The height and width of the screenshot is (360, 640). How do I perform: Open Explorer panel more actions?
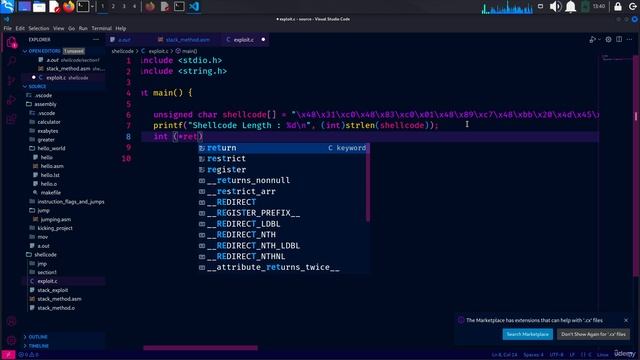(96, 40)
